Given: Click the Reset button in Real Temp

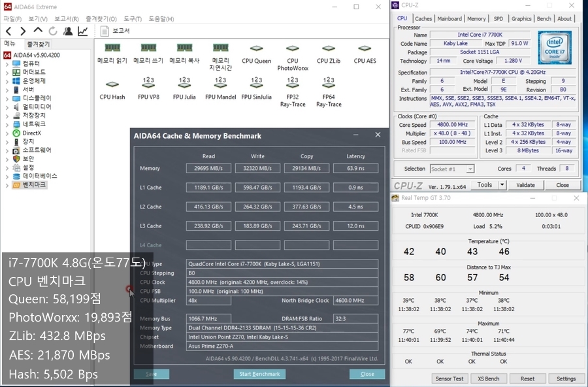Looking at the screenshot, I should point(527,379).
